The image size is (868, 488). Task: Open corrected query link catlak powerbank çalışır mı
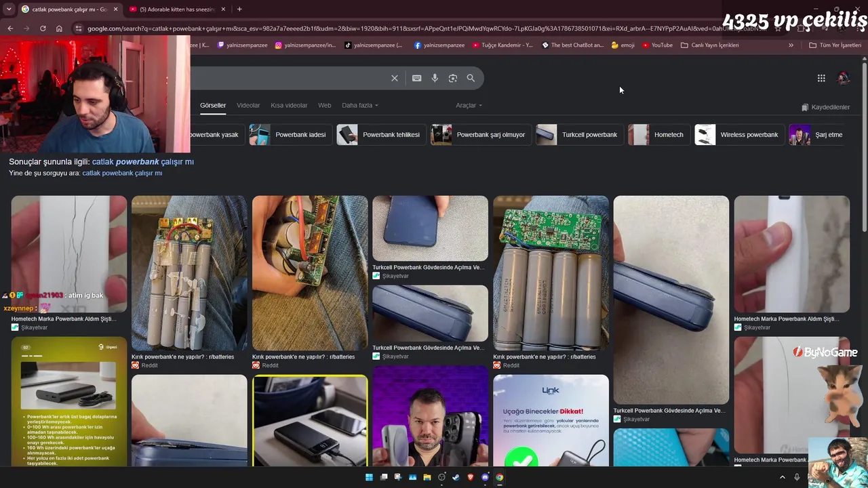pos(143,162)
